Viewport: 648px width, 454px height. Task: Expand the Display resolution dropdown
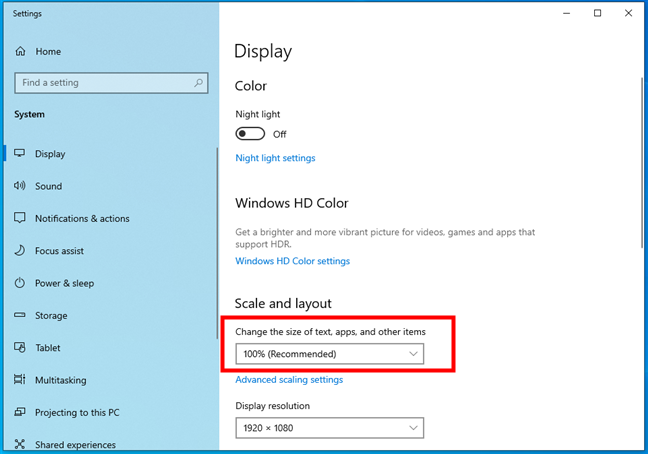coord(330,428)
